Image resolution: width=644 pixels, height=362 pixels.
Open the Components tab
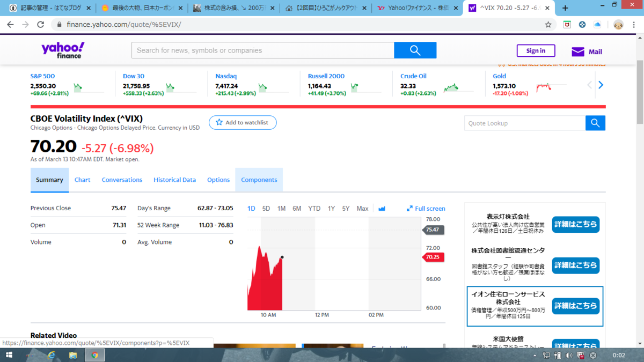point(259,180)
